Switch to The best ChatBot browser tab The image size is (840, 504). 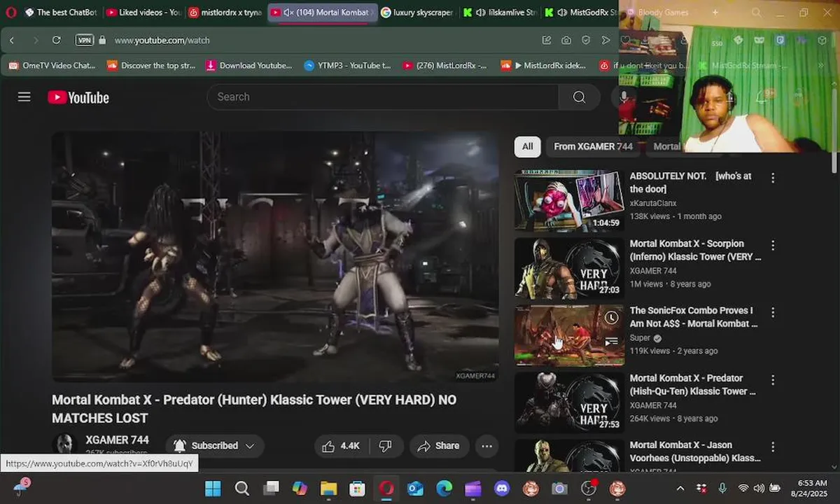tap(60, 12)
